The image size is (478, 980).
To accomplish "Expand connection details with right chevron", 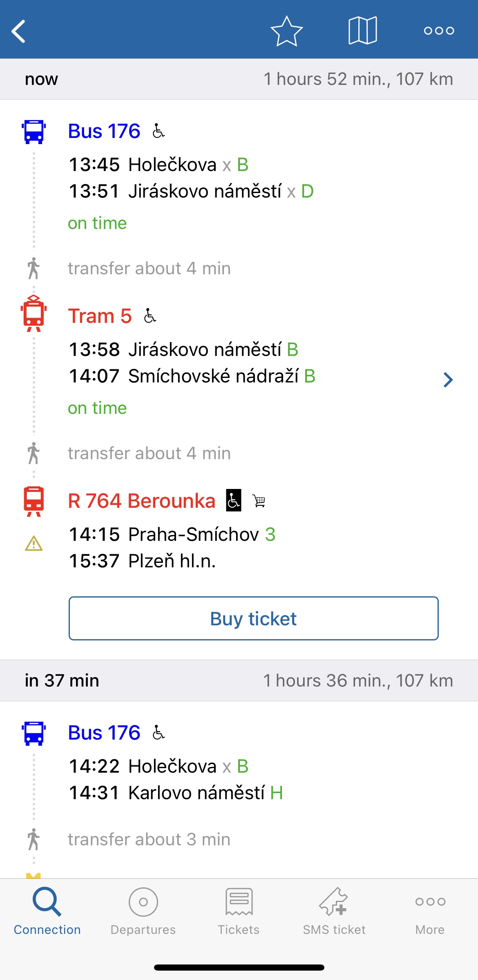I will click(448, 380).
